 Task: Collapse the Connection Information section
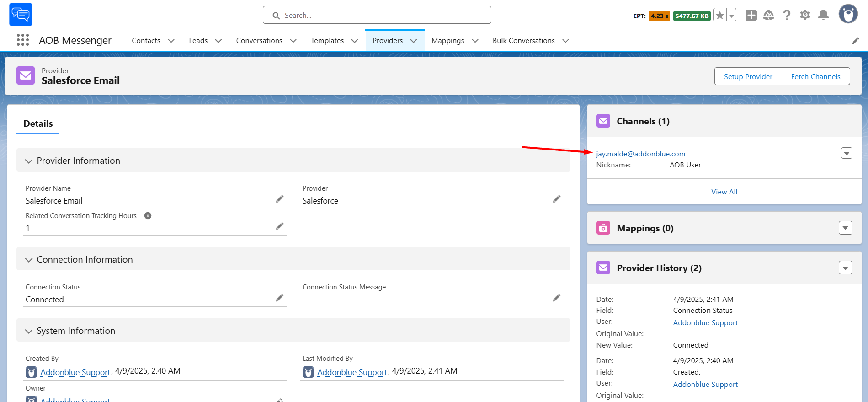pos(29,260)
